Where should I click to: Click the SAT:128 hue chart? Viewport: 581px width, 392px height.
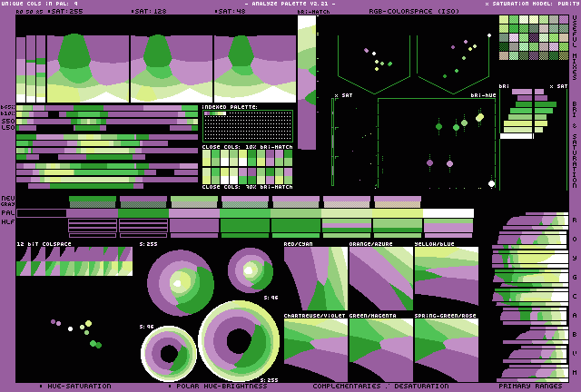[171, 69]
